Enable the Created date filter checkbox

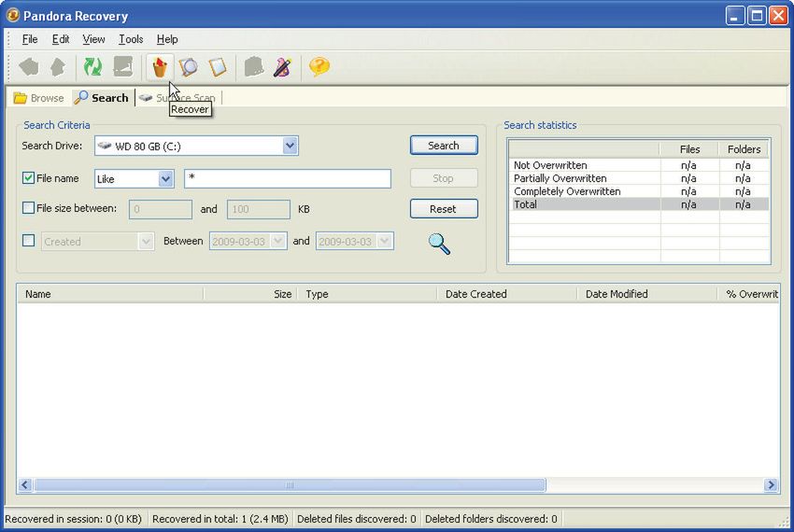pos(28,241)
